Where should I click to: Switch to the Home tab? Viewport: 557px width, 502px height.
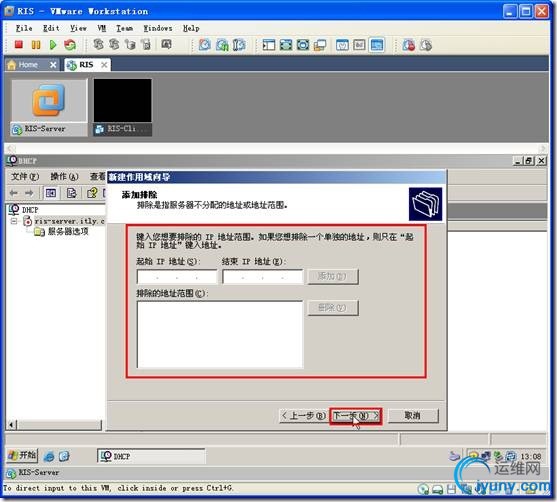click(28, 65)
